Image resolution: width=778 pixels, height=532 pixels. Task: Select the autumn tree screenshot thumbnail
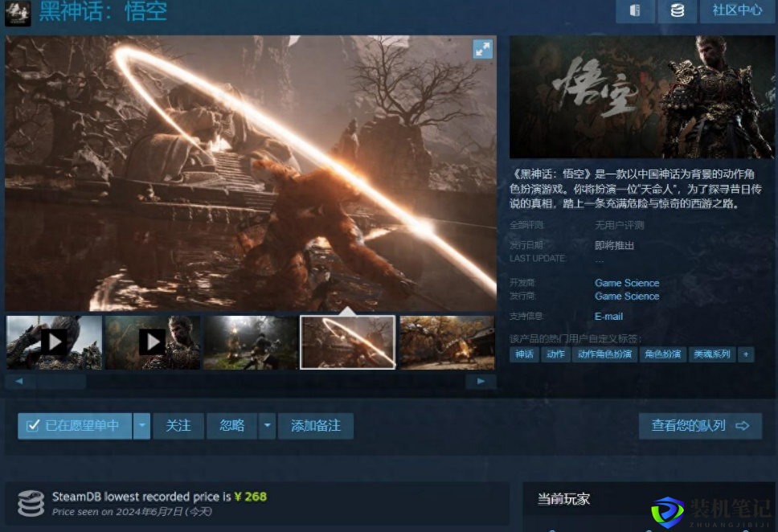[447, 342]
